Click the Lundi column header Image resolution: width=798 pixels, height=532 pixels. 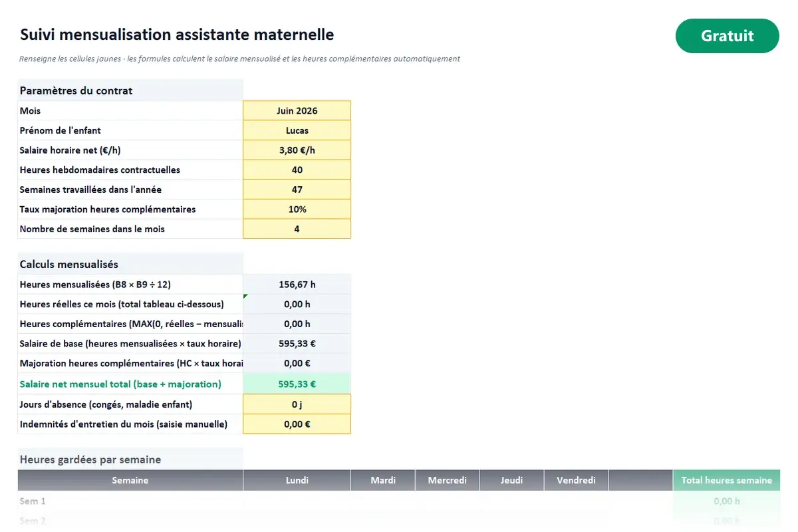tap(297, 480)
